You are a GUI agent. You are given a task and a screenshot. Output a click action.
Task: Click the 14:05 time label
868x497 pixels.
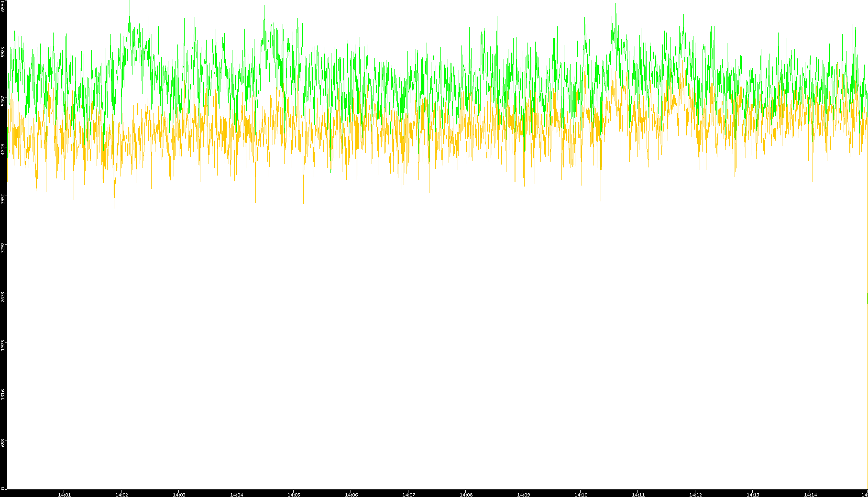(294, 495)
